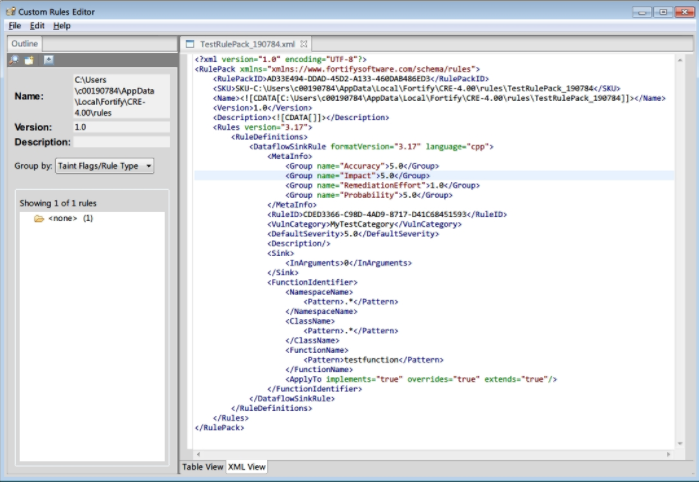Select the Outline tab
Viewport: 699px width, 482px height.
pos(25,44)
